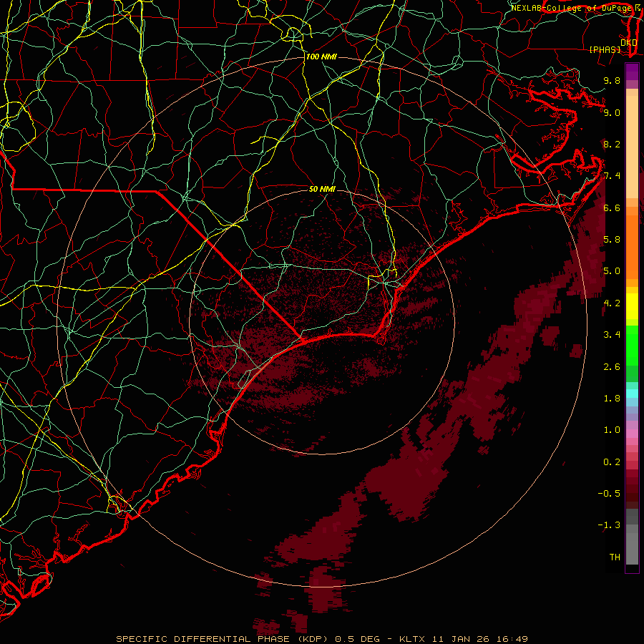Click the 50 NMI range ring label

tap(322, 189)
